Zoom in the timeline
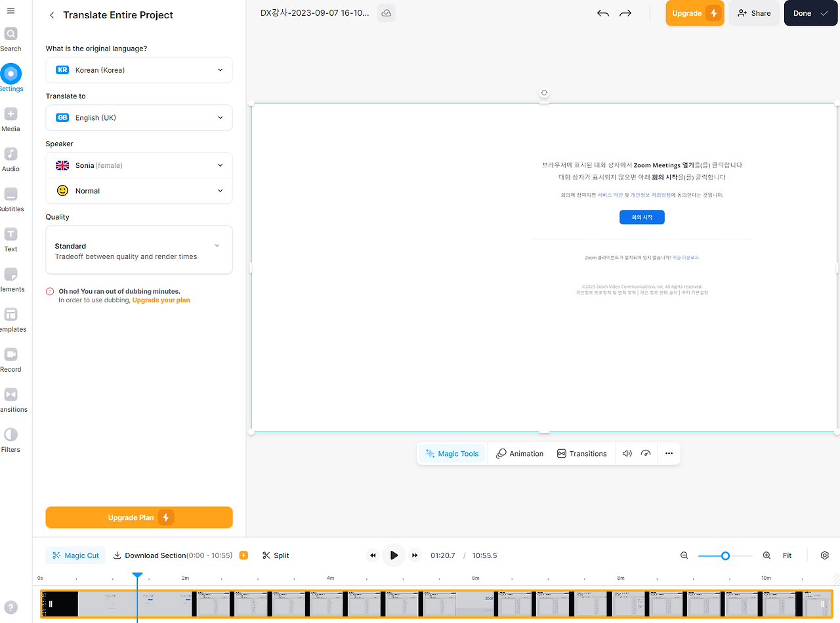Image resolution: width=840 pixels, height=623 pixels. [766, 555]
